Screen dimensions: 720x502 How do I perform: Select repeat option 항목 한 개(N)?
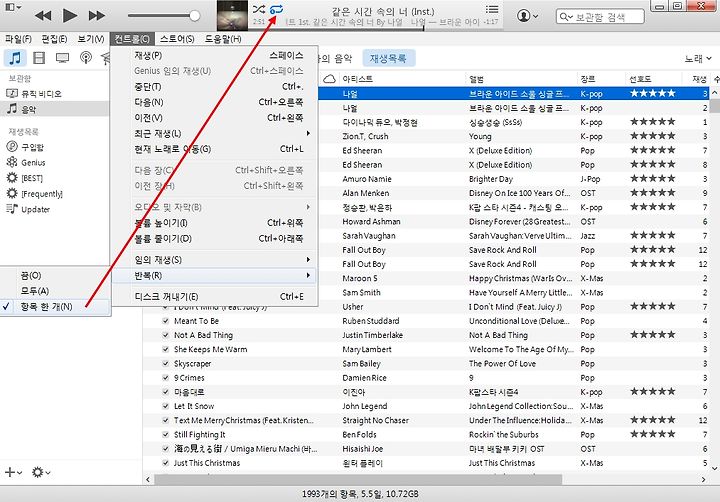[55, 307]
